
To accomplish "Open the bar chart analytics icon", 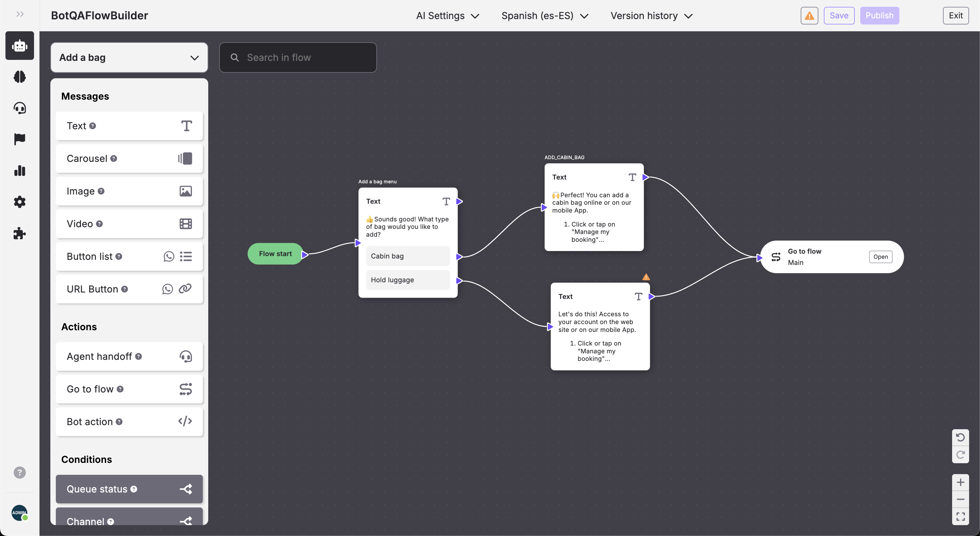I will pyautogui.click(x=19, y=171).
